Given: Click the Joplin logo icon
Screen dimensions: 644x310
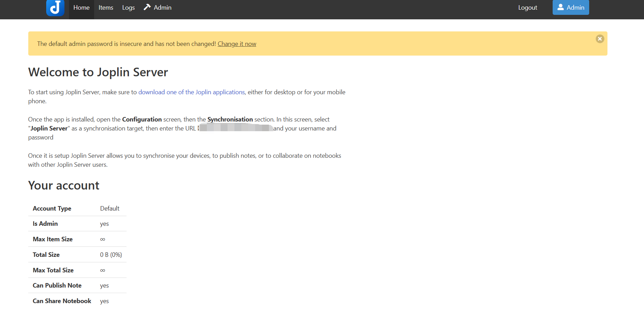Looking at the screenshot, I should 55,8.
